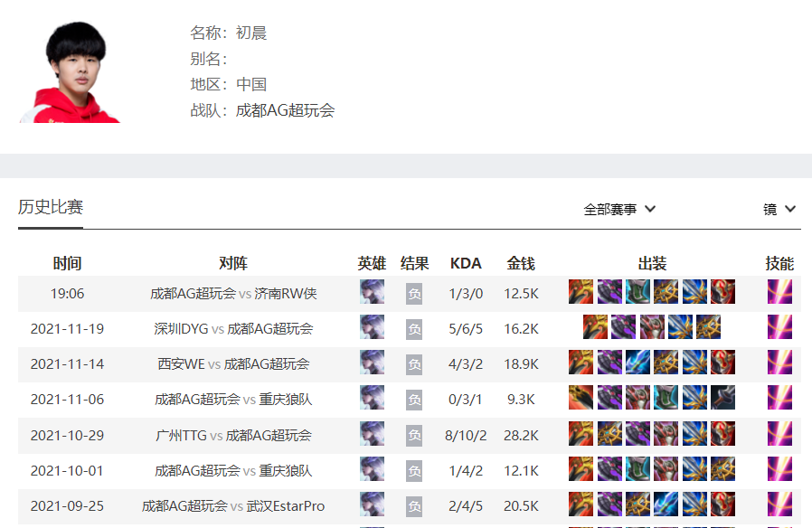Image resolution: width=812 pixels, height=528 pixels.
Task: Open the 镜 hero filter dropdown
Action: point(779,209)
